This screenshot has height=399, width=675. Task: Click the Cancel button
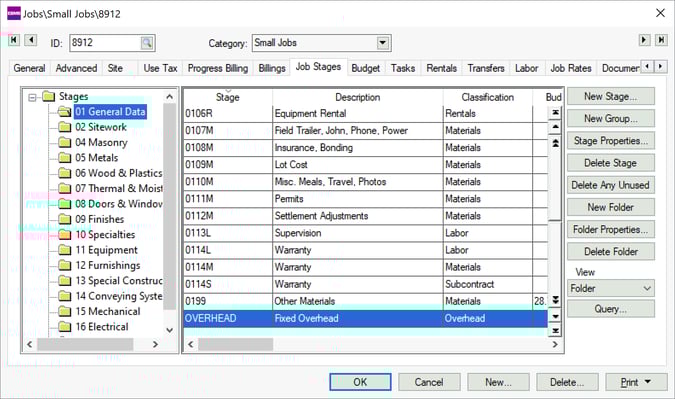point(429,382)
